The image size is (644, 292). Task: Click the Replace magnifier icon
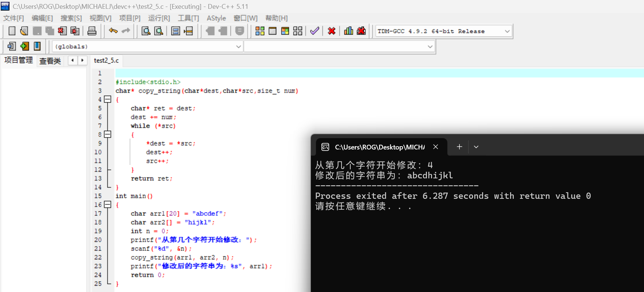coord(159,31)
